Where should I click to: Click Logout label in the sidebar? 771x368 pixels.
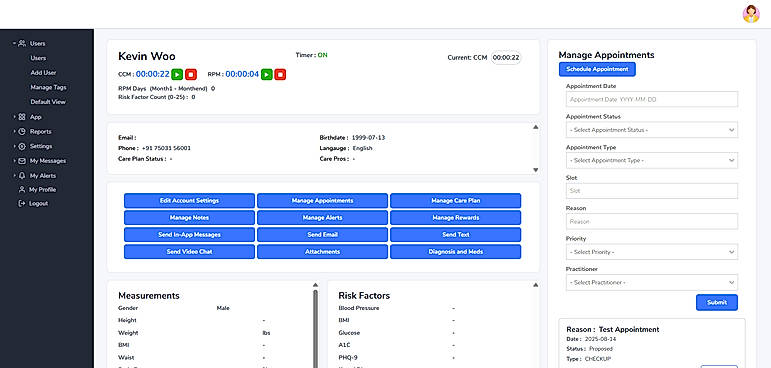point(39,203)
